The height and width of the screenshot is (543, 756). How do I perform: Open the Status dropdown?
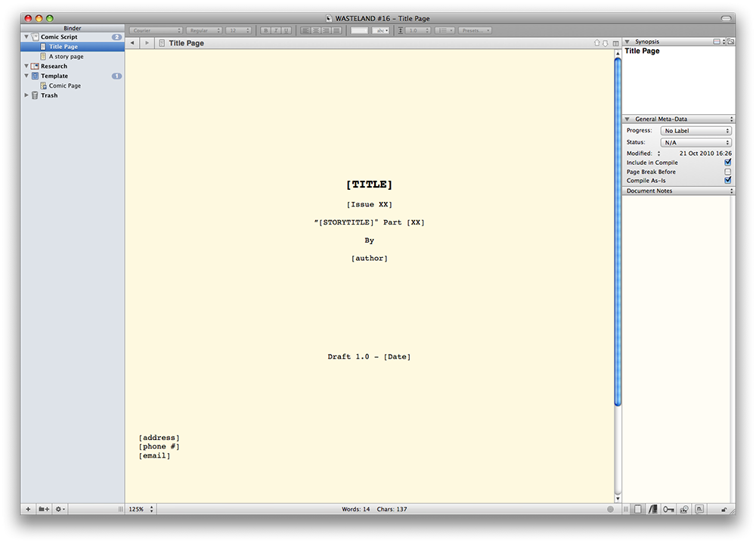pyautogui.click(x=696, y=142)
